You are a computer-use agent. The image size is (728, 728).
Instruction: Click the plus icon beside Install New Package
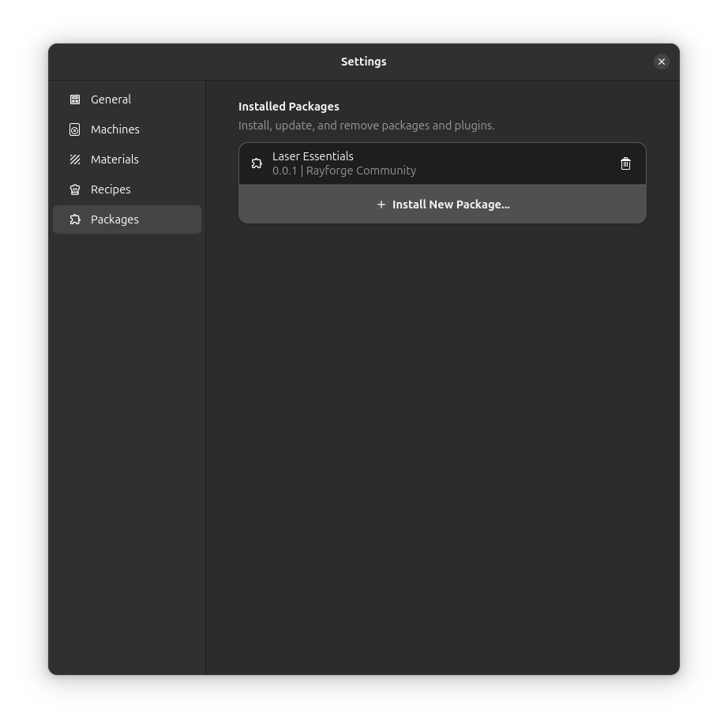(381, 205)
